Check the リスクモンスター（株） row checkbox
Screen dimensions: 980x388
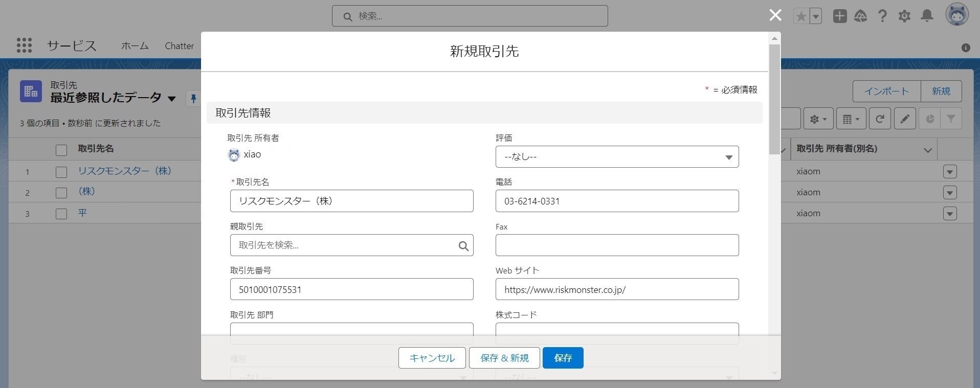(x=61, y=172)
